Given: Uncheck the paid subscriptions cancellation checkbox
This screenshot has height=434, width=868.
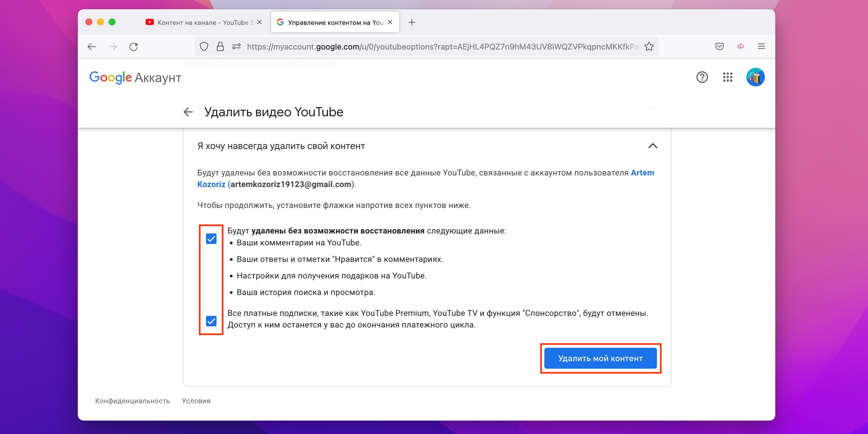Looking at the screenshot, I should pyautogui.click(x=211, y=321).
